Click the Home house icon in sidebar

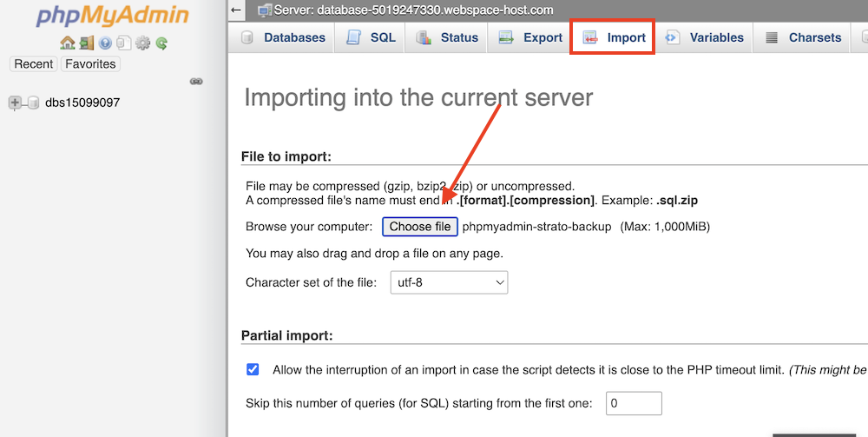68,43
